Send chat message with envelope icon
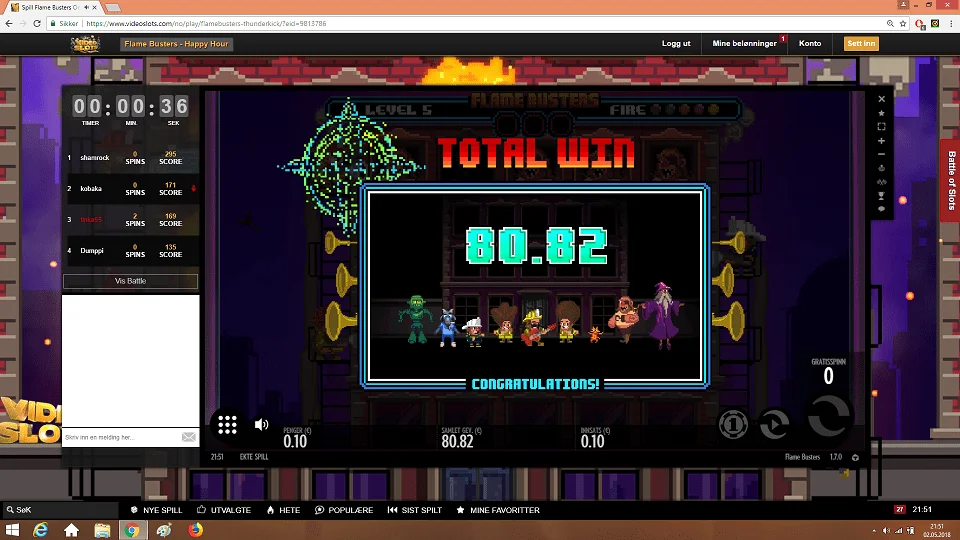960x540 pixels. [189, 437]
